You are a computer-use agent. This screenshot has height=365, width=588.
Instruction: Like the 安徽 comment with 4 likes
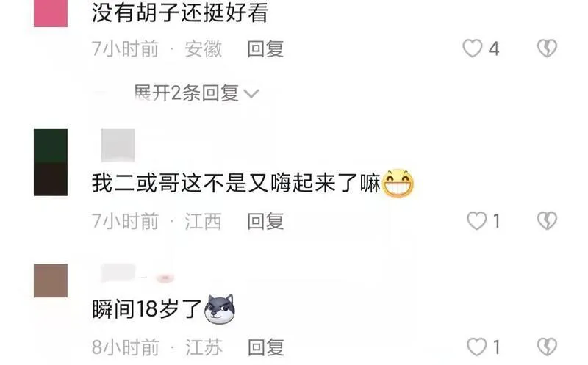(472, 48)
